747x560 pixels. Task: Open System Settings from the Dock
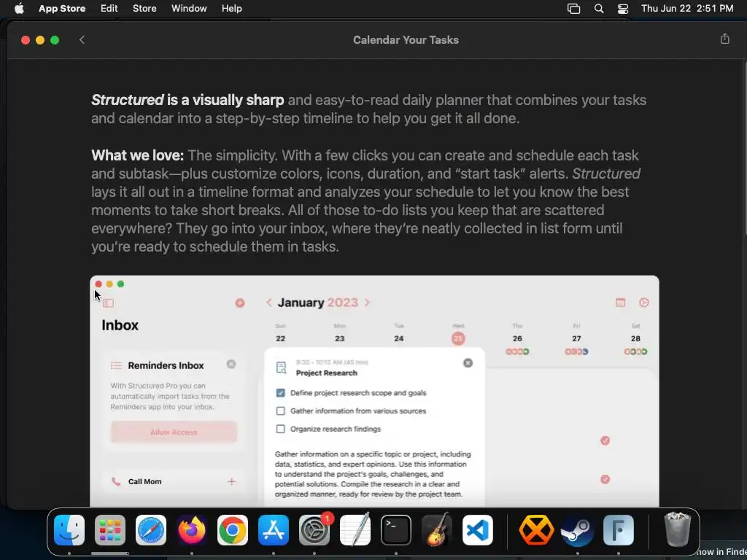[x=314, y=530]
